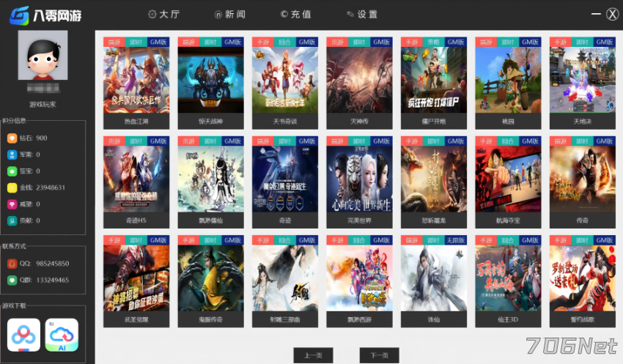Click the teal 贡献 icon
This screenshot has width=623, height=364.
[x=12, y=220]
